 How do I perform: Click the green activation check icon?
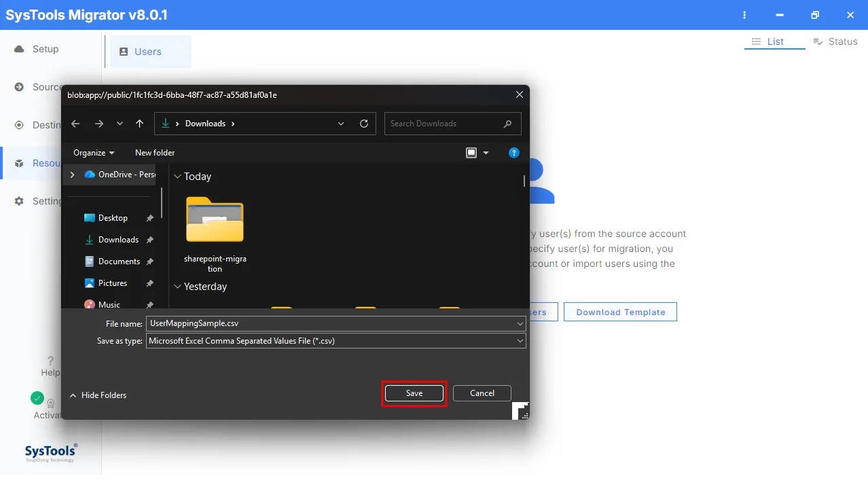point(37,398)
